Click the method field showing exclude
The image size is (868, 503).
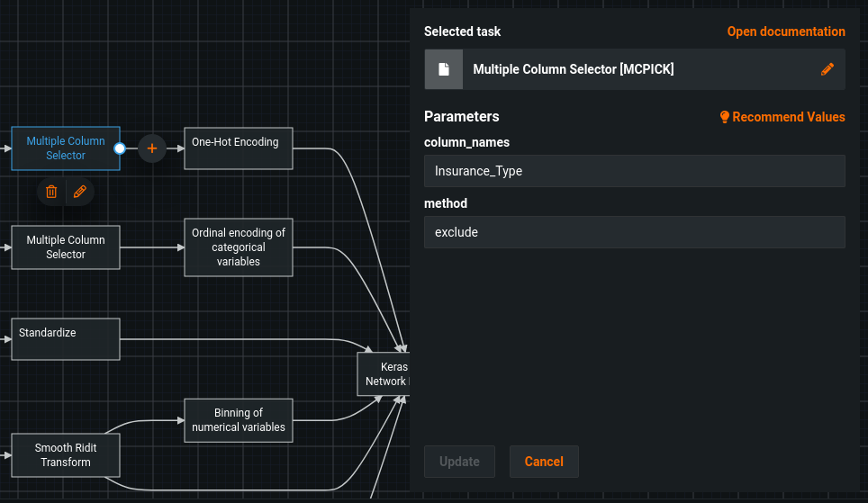click(x=634, y=232)
